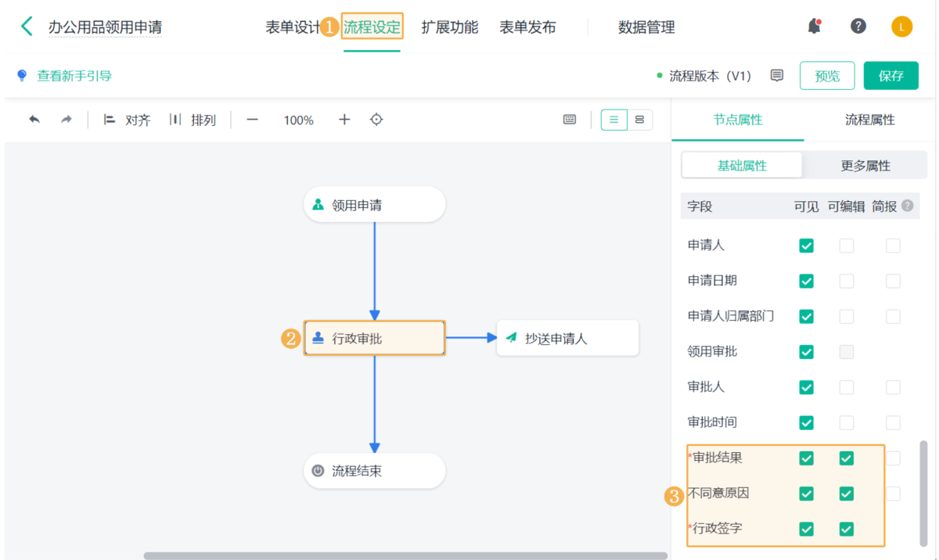Click the canvas locate crosshair icon
This screenshot has height=560, width=939.
(x=376, y=120)
